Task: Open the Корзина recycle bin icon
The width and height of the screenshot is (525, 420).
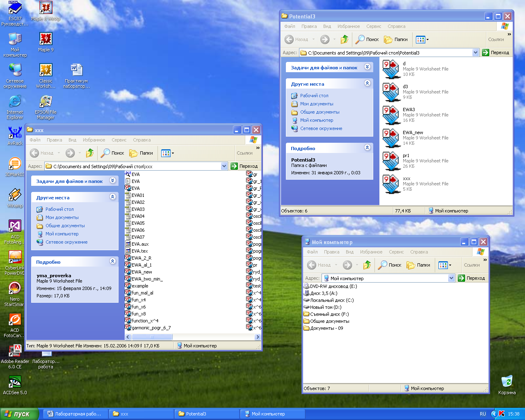Action: (x=507, y=385)
